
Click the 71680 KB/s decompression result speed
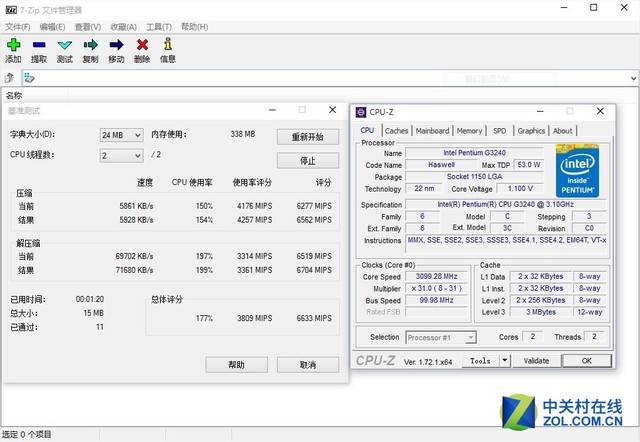click(134, 270)
